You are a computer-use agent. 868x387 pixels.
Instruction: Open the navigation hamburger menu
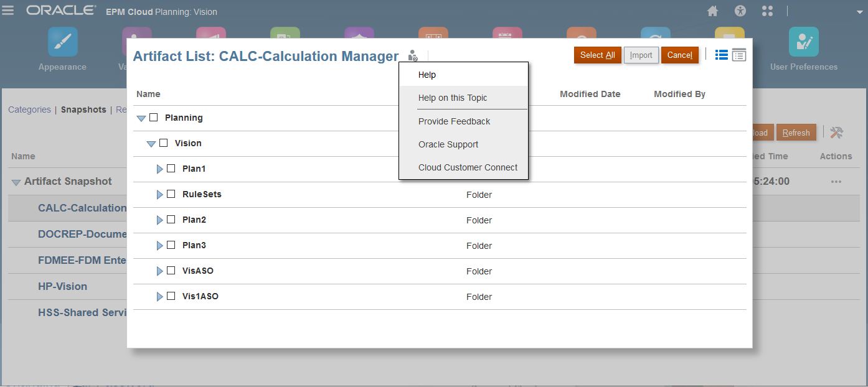(x=8, y=11)
